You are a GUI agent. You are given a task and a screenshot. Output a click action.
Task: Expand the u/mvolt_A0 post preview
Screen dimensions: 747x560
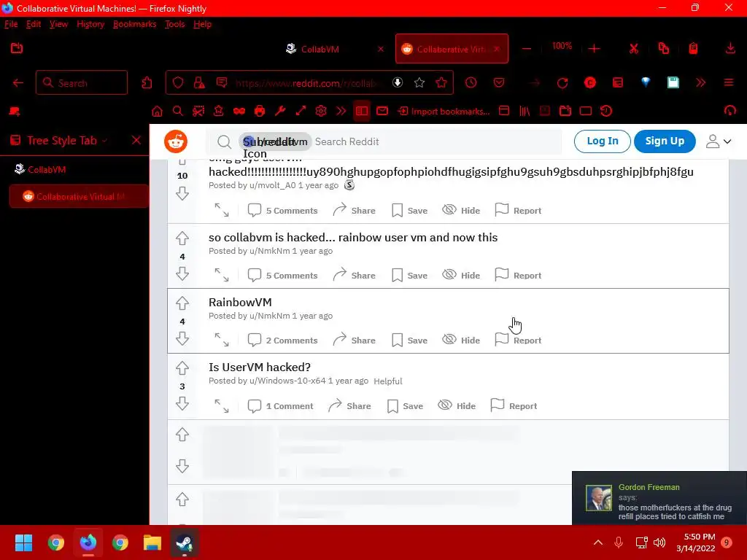pyautogui.click(x=222, y=210)
